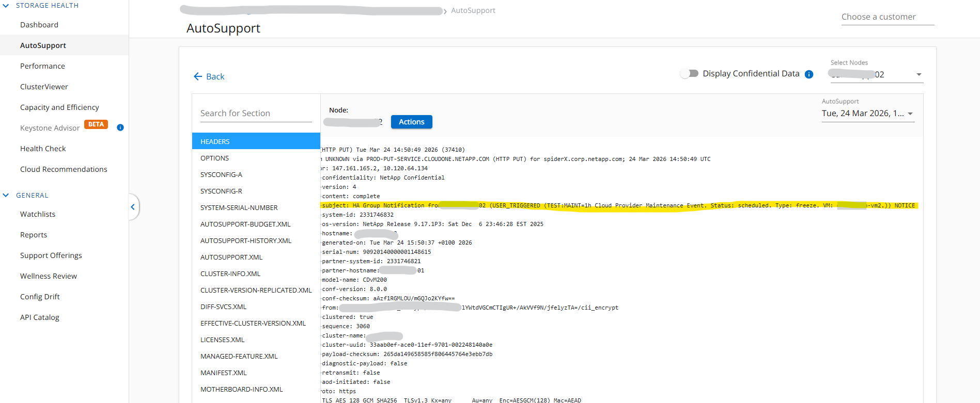
Task: Open Dashboard in the sidebar
Action: 39,25
